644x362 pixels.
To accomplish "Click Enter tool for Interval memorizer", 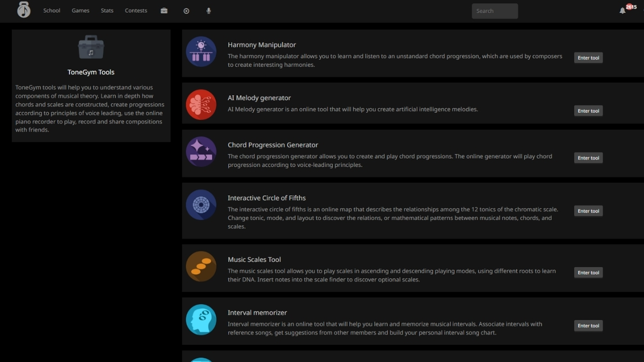I will pyautogui.click(x=588, y=326).
